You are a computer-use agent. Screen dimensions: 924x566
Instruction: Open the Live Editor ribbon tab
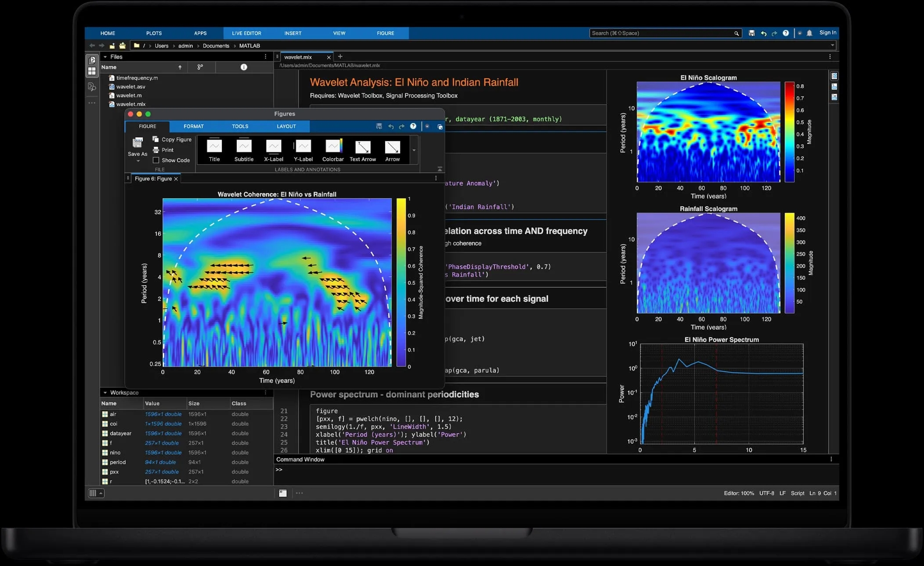click(246, 33)
